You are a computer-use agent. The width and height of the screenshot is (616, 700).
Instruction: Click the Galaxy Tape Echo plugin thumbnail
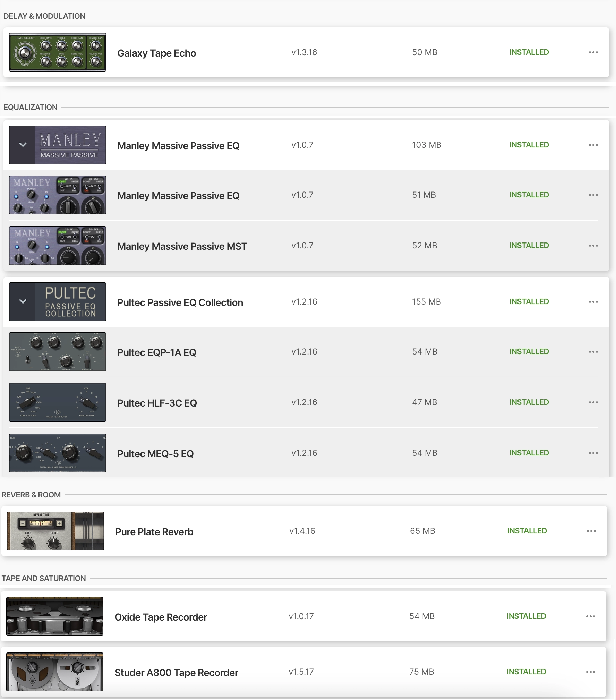[58, 52]
